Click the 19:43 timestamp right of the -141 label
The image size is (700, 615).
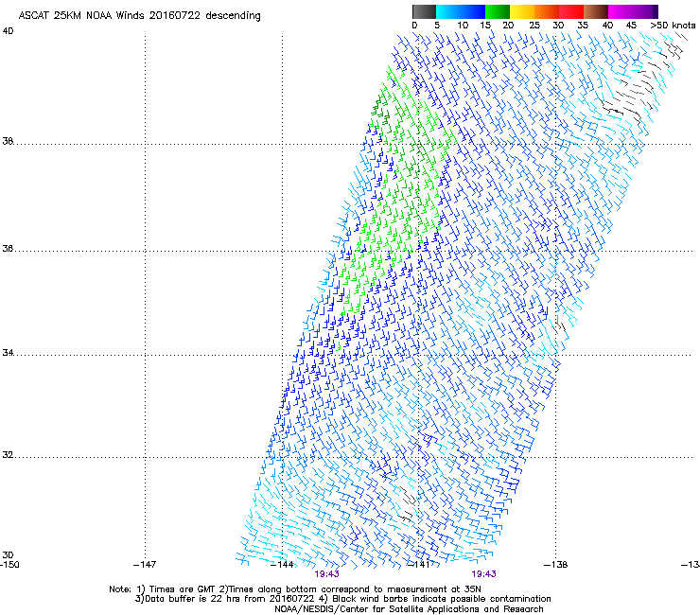[x=484, y=574]
